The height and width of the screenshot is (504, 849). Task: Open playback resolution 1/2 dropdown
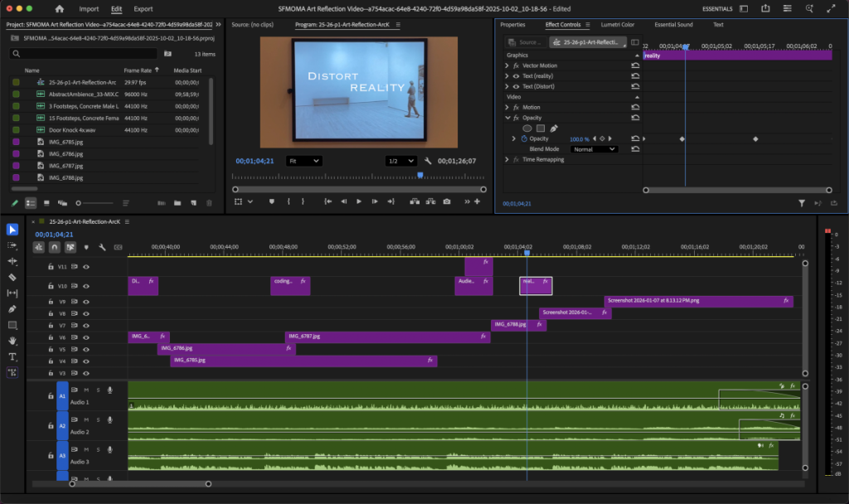[x=401, y=161]
